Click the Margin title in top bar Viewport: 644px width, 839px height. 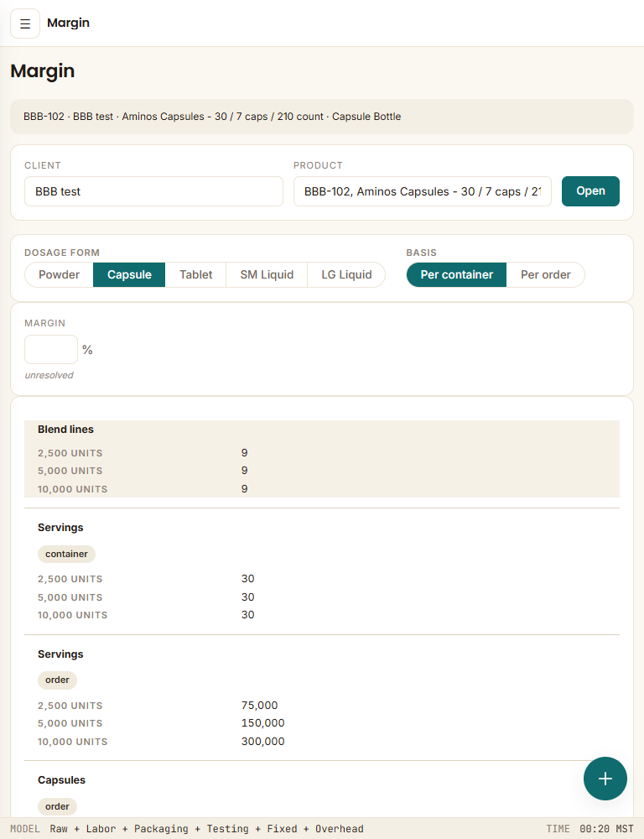(x=68, y=23)
